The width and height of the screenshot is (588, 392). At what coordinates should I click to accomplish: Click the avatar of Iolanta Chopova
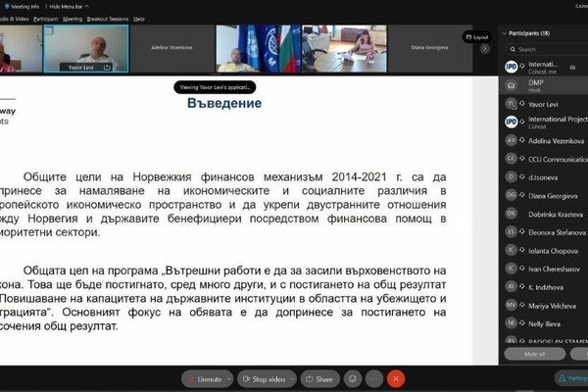tap(512, 250)
